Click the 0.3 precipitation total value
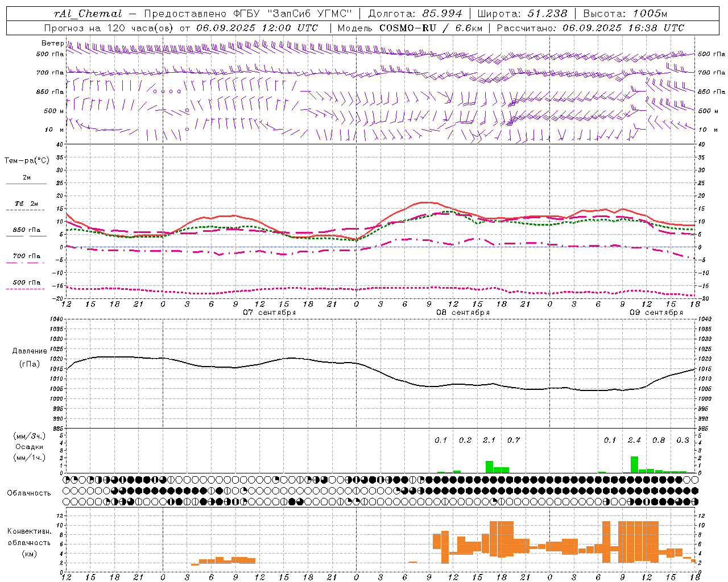 tap(682, 440)
